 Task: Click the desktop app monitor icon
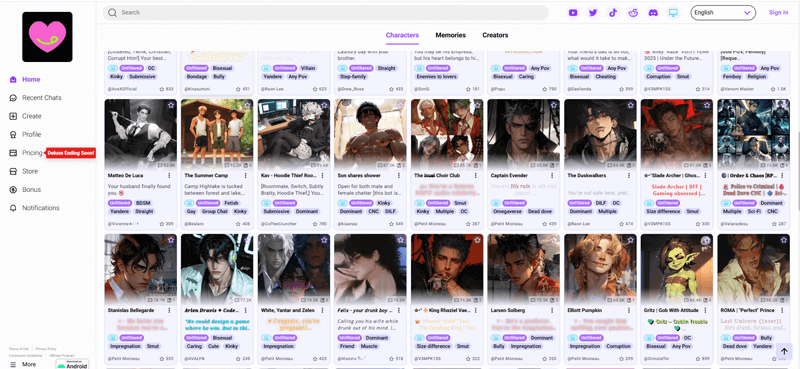click(x=673, y=13)
